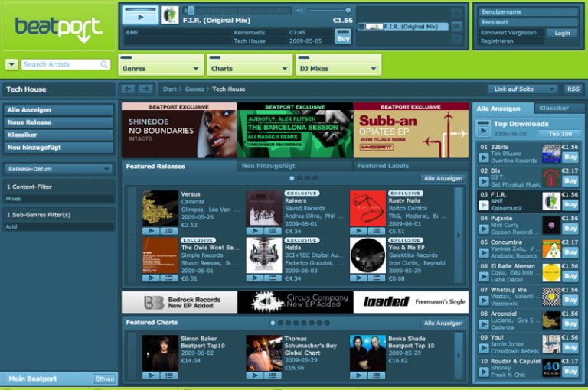Open the Kennwort Vergessen link
588x390 pixels.
coord(508,33)
